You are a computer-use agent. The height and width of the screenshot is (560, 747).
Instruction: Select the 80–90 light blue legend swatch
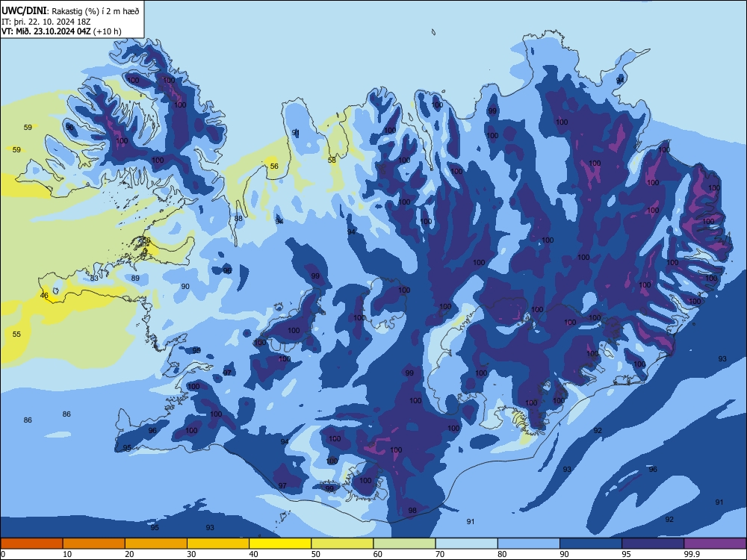pyautogui.click(x=529, y=544)
